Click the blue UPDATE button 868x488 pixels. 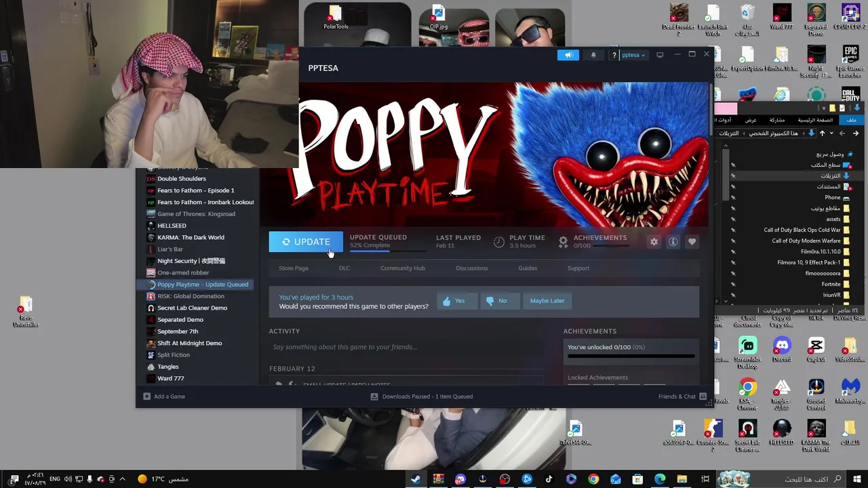(x=306, y=242)
